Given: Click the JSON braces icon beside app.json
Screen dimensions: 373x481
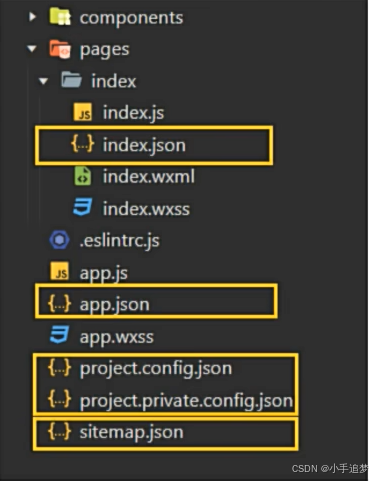Looking at the screenshot, I should 60,304.
